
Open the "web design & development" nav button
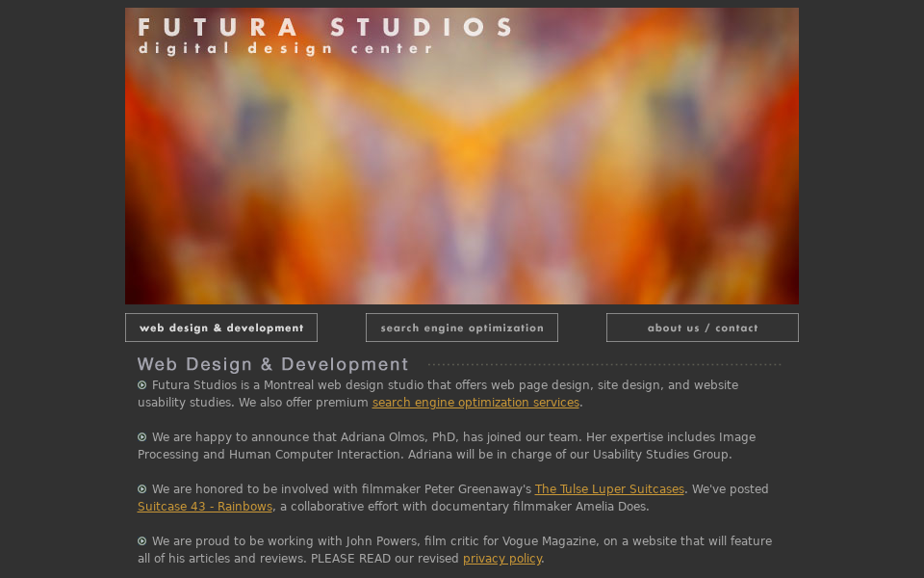pyautogui.click(x=220, y=328)
